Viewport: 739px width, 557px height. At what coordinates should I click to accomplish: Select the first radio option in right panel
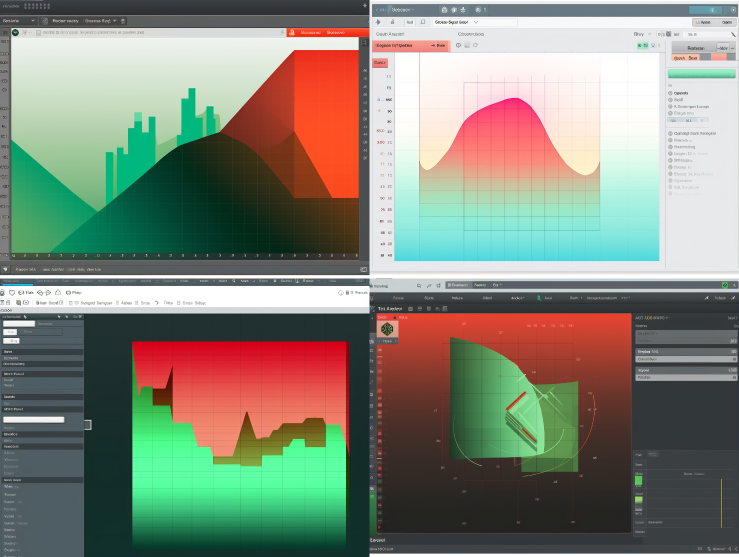pos(670,92)
